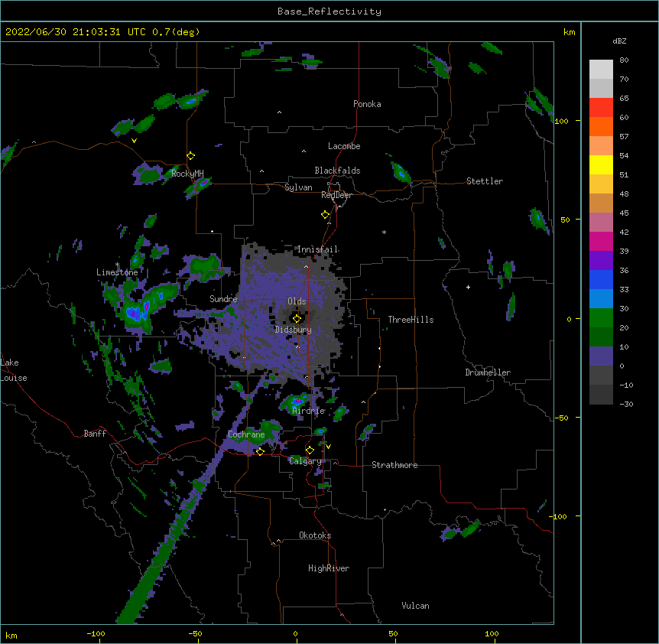
Task: Select the Limestone label
Action: click(x=117, y=272)
